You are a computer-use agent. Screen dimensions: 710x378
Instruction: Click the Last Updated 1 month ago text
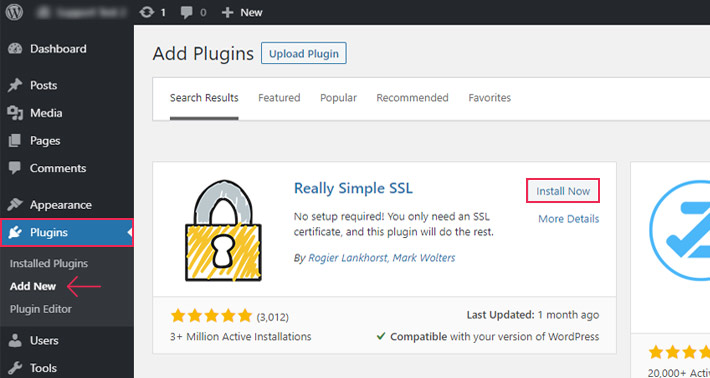coord(532,315)
